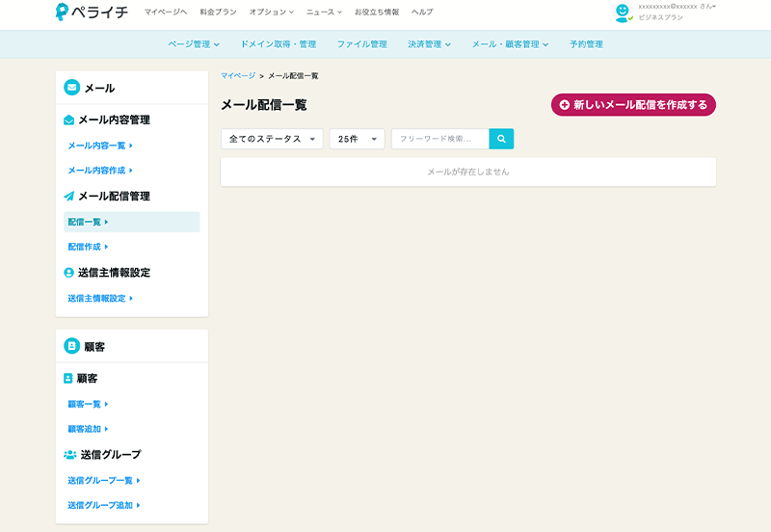Image resolution: width=771 pixels, height=532 pixels.
Task: Click the Peraichi logo icon
Action: click(x=63, y=13)
